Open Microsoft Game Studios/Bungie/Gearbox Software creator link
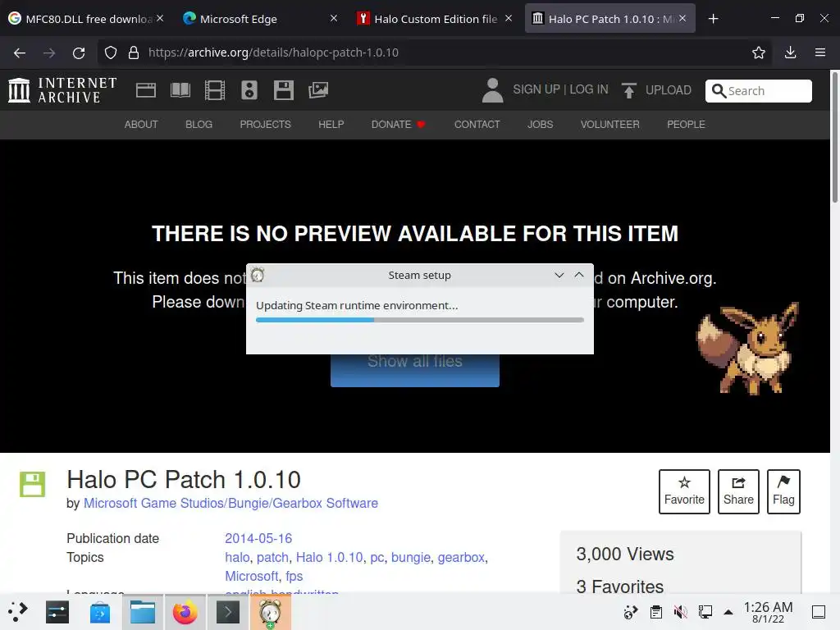840x630 pixels. [x=231, y=503]
